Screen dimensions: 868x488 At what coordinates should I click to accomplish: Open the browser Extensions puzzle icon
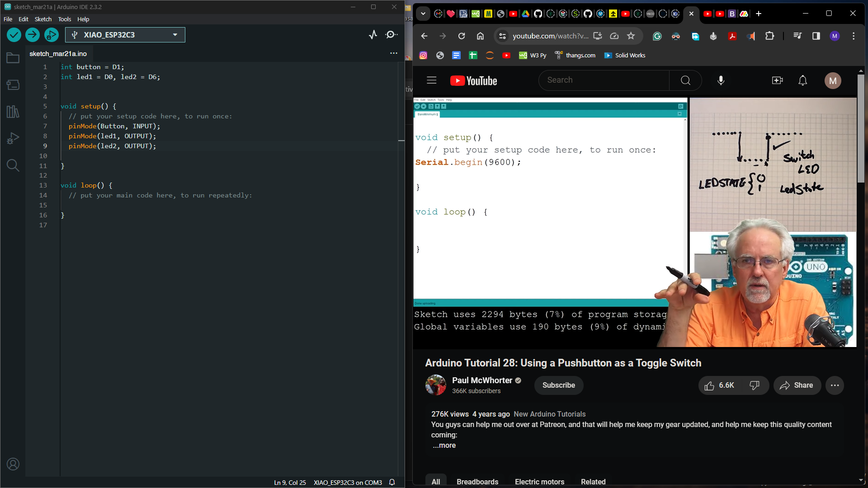[x=769, y=36]
